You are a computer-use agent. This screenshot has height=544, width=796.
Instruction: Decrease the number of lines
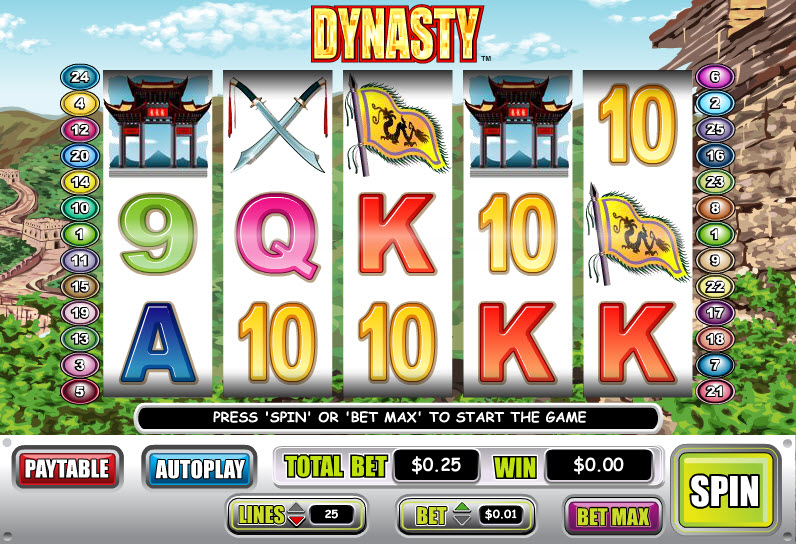[x=296, y=520]
